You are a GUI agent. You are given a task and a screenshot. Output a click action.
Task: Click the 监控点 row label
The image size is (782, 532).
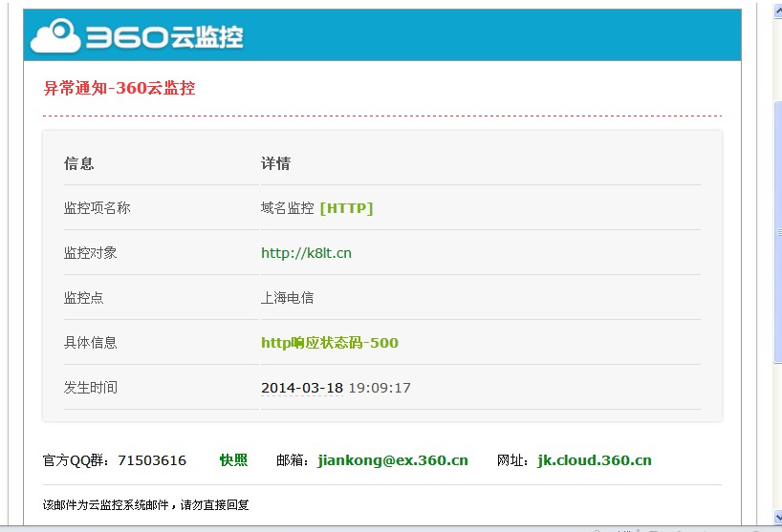[84, 298]
